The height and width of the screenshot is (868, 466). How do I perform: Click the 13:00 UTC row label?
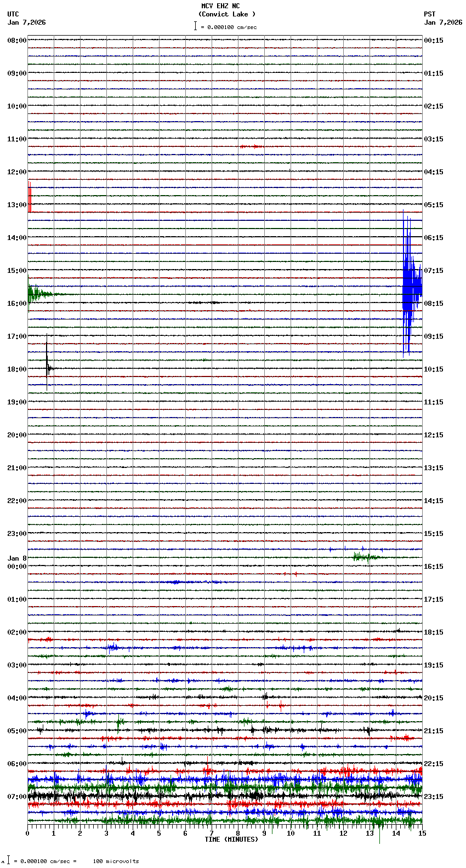[x=17, y=205]
